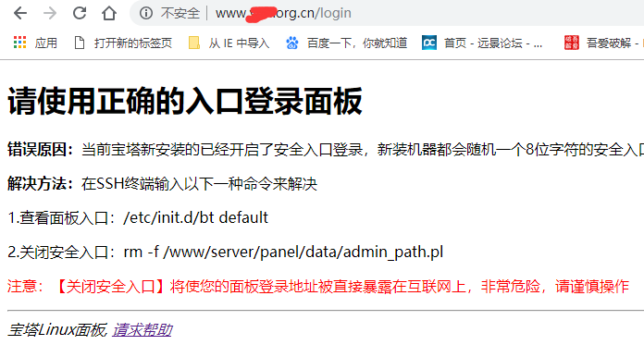Click the 请求帮助 help link
This screenshot has height=345, width=644.
tap(142, 330)
